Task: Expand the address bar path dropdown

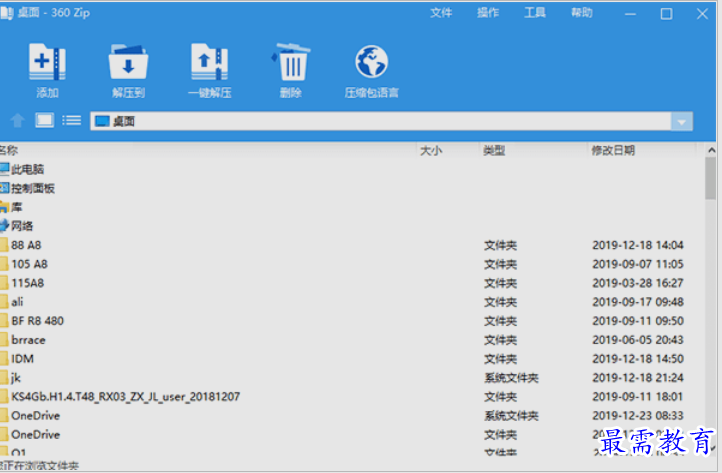Action: 681,122
